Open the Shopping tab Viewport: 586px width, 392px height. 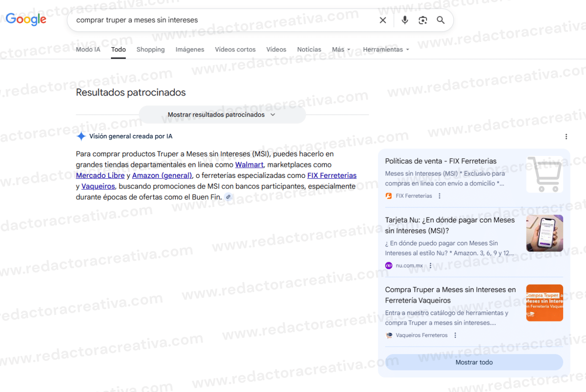pos(151,49)
